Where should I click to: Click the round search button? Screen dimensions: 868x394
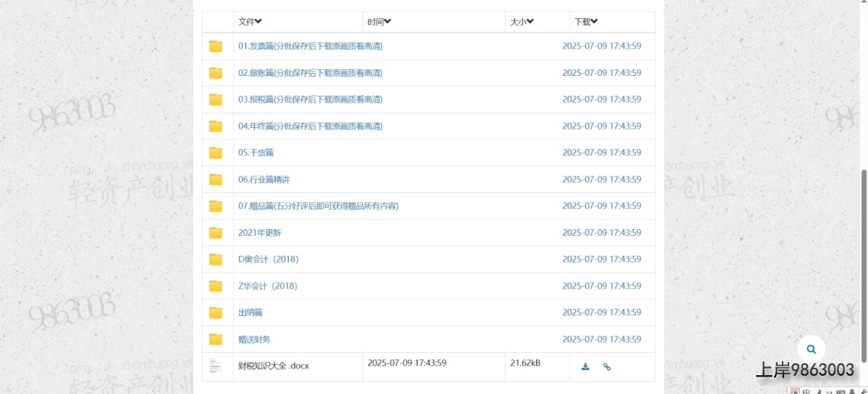click(811, 349)
